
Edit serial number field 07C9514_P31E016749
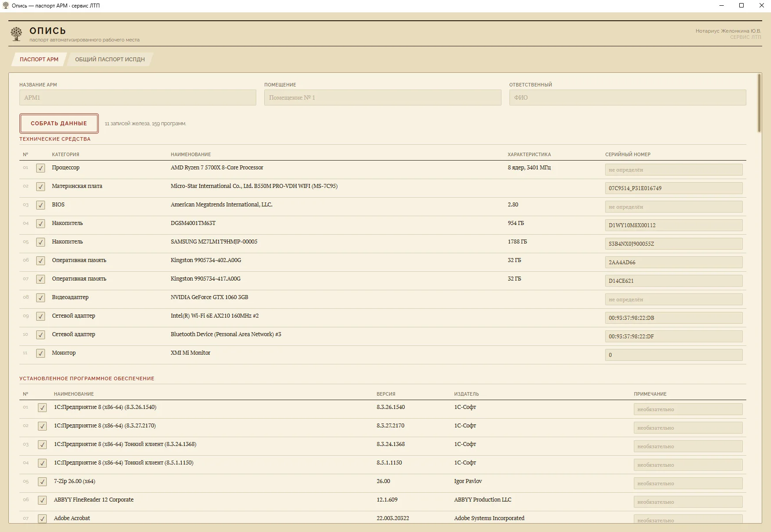[674, 188]
